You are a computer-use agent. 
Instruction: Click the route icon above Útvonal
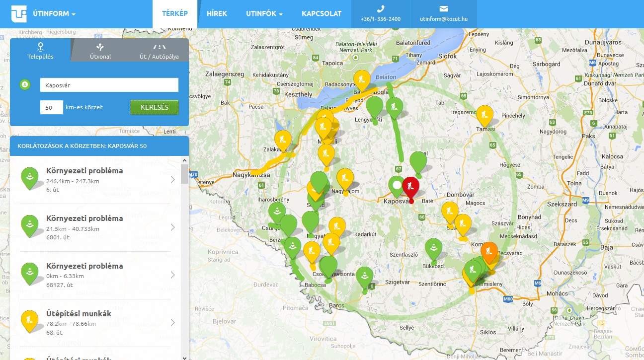[100, 47]
